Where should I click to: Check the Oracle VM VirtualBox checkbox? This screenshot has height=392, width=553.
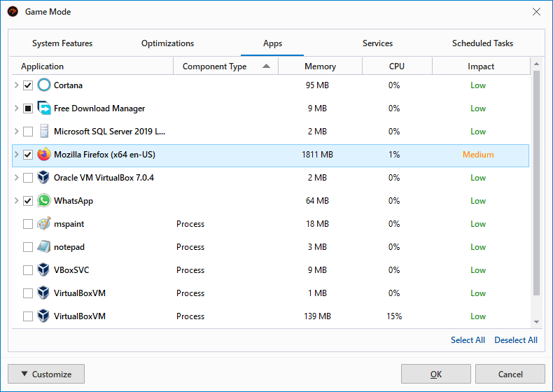[x=28, y=178]
